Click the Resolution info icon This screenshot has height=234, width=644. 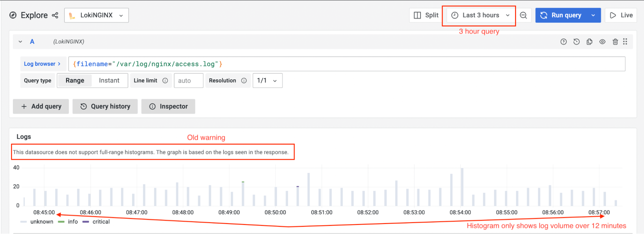[244, 81]
